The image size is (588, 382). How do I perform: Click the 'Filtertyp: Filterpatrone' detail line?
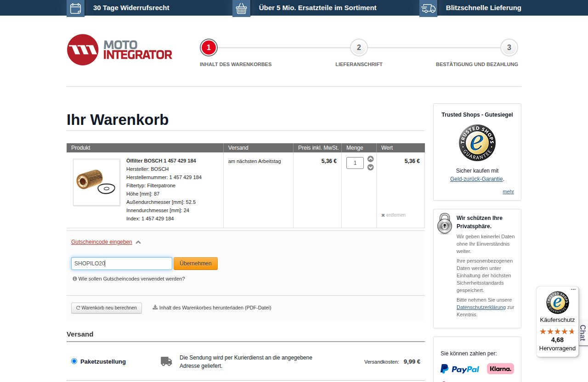pos(151,185)
